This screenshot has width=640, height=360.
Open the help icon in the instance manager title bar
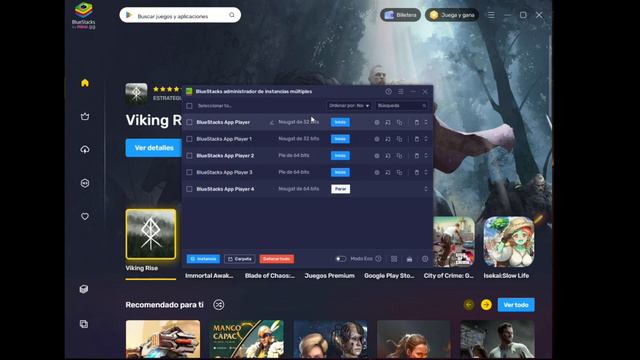click(x=389, y=91)
